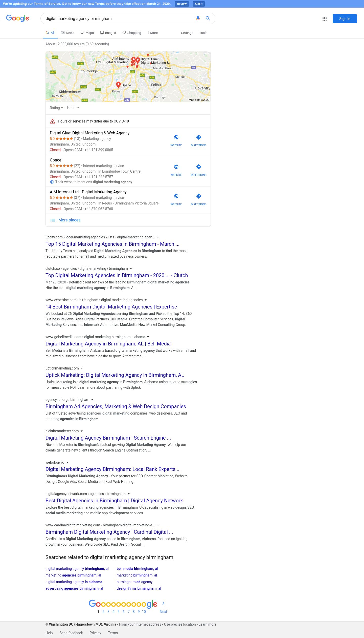Open the Uptick Marketing result link
Image resolution: width=364 pixels, height=638 pixels.
115,375
